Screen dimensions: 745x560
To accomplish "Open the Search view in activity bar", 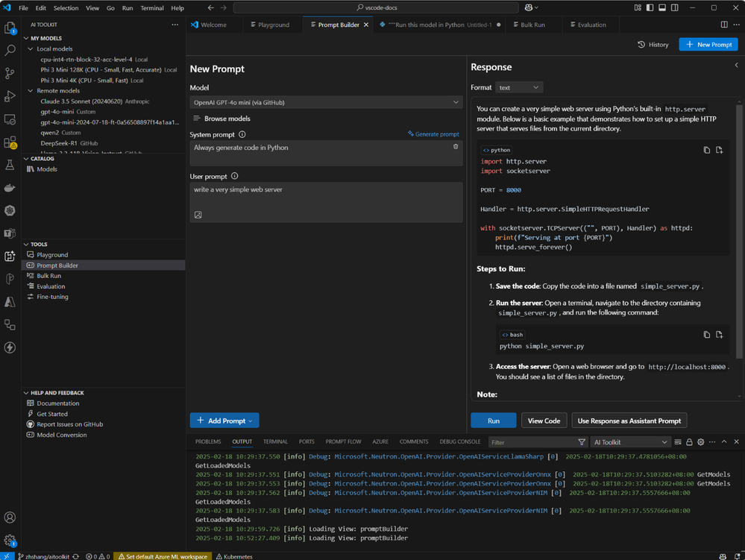I will [10, 51].
